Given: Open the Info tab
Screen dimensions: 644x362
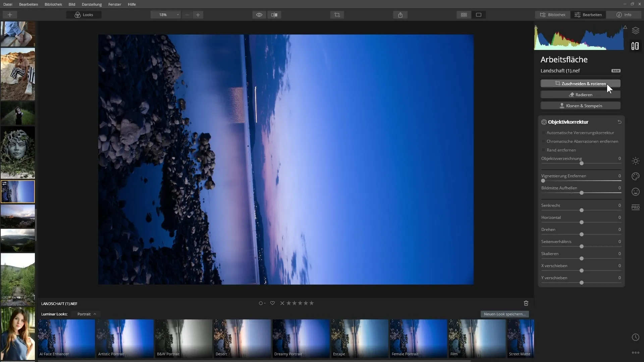Looking at the screenshot, I should [x=624, y=15].
